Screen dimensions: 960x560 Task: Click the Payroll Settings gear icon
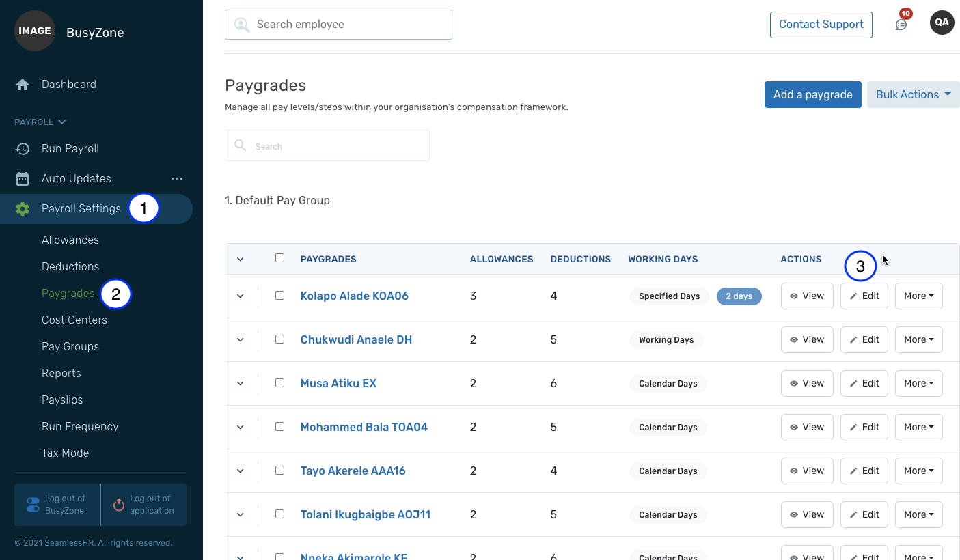click(x=23, y=209)
